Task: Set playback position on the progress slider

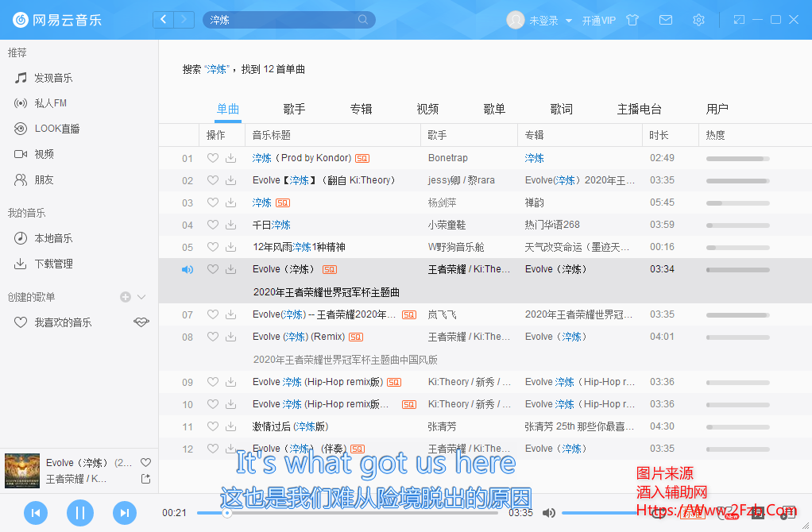Action: (358, 513)
